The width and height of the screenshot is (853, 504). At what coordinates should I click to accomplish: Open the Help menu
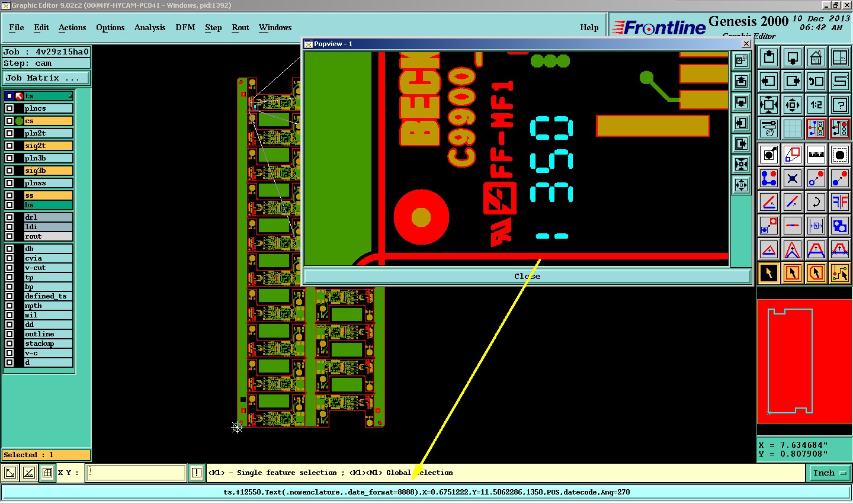589,27
